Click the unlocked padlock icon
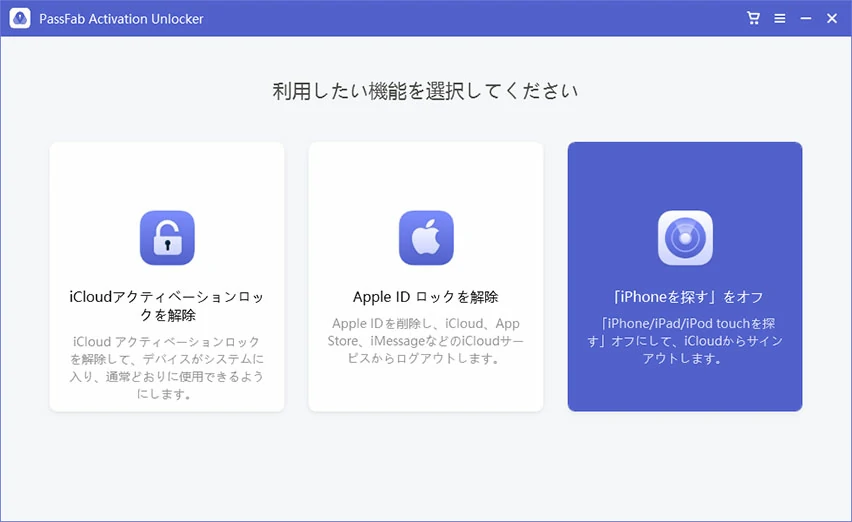The width and height of the screenshot is (852, 522). pyautogui.click(x=167, y=238)
